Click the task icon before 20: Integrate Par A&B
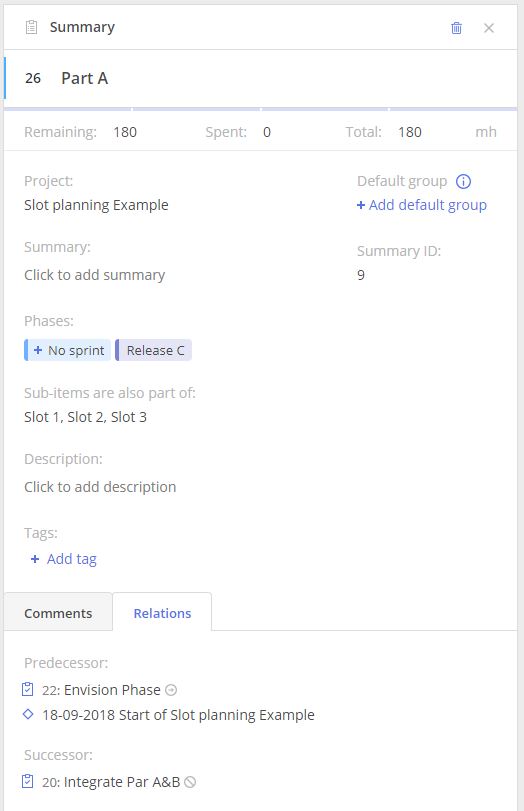 (28, 782)
